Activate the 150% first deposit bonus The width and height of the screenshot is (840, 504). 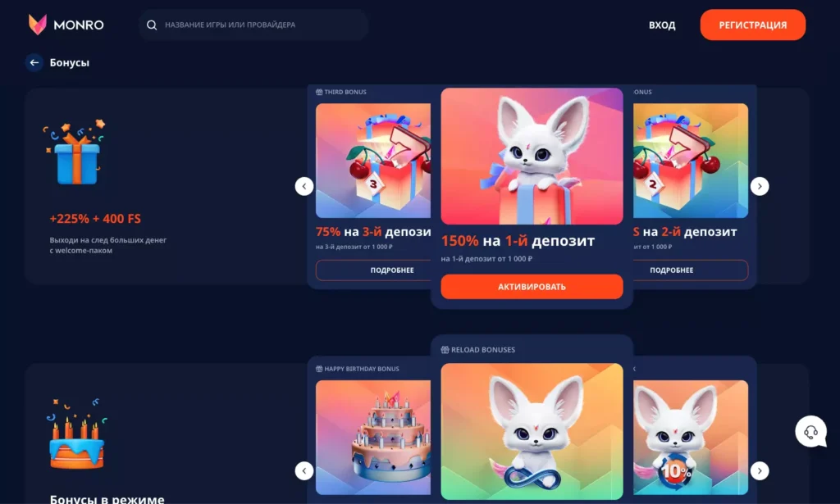[x=532, y=287]
